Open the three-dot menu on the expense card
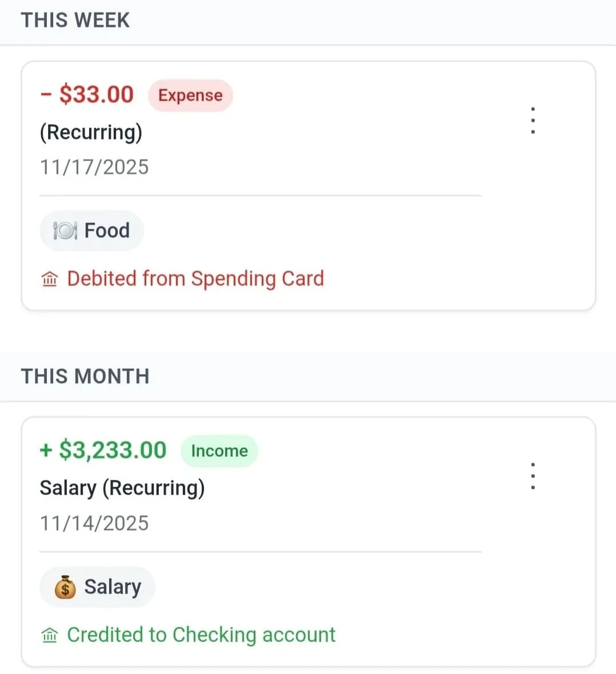Screen dimensions: 616x674 (x=533, y=119)
